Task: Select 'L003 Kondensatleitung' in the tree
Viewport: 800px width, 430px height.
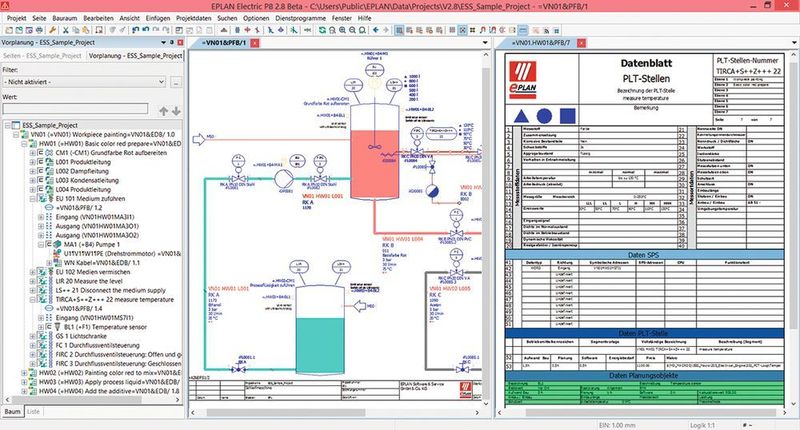Action: tap(87, 181)
